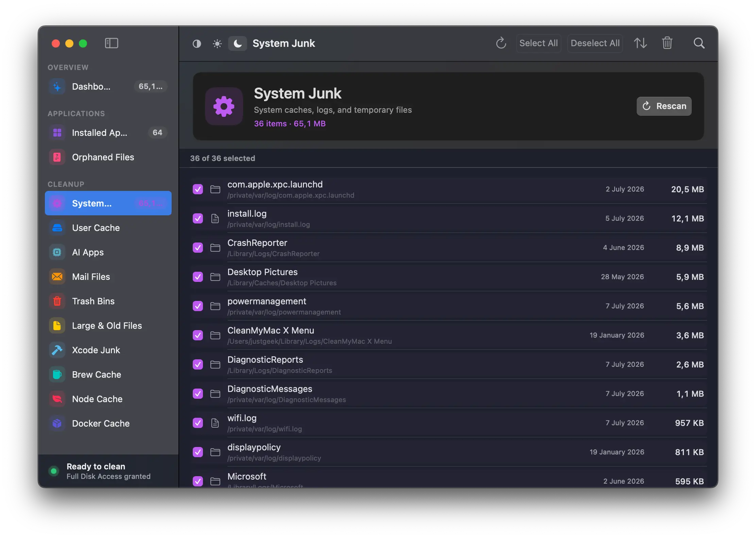Click the trash delete icon in toolbar

(x=667, y=43)
